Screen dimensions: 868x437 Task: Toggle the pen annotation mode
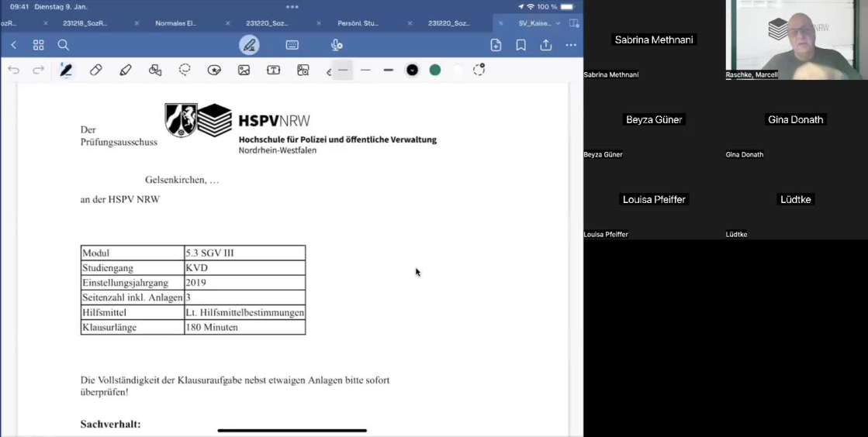coord(249,46)
